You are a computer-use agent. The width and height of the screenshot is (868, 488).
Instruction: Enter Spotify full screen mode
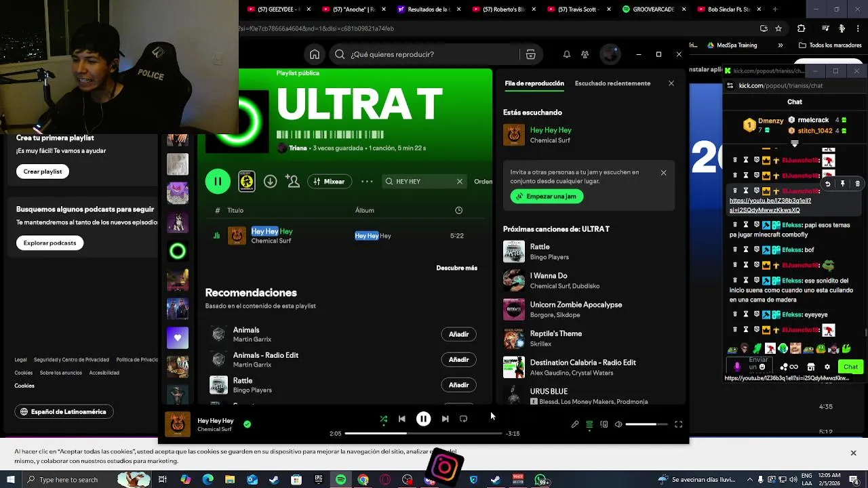point(678,424)
